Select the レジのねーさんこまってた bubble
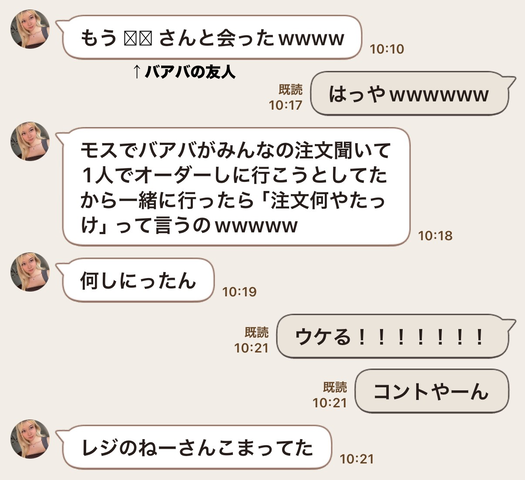 [x=196, y=447]
